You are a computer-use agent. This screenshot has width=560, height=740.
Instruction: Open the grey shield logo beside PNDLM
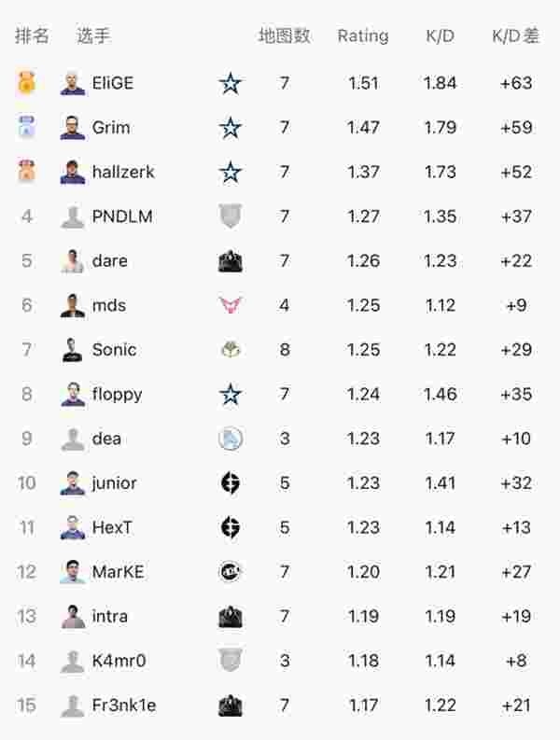(231, 216)
